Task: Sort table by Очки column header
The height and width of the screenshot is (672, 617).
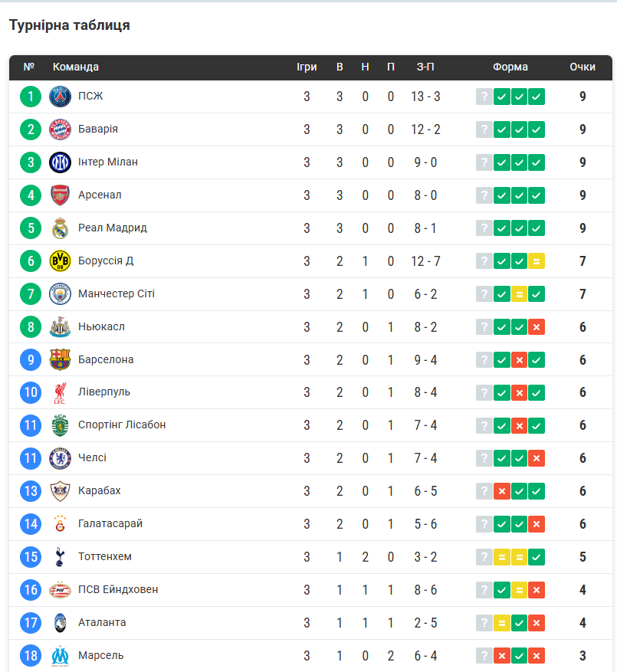Action: coord(583,67)
